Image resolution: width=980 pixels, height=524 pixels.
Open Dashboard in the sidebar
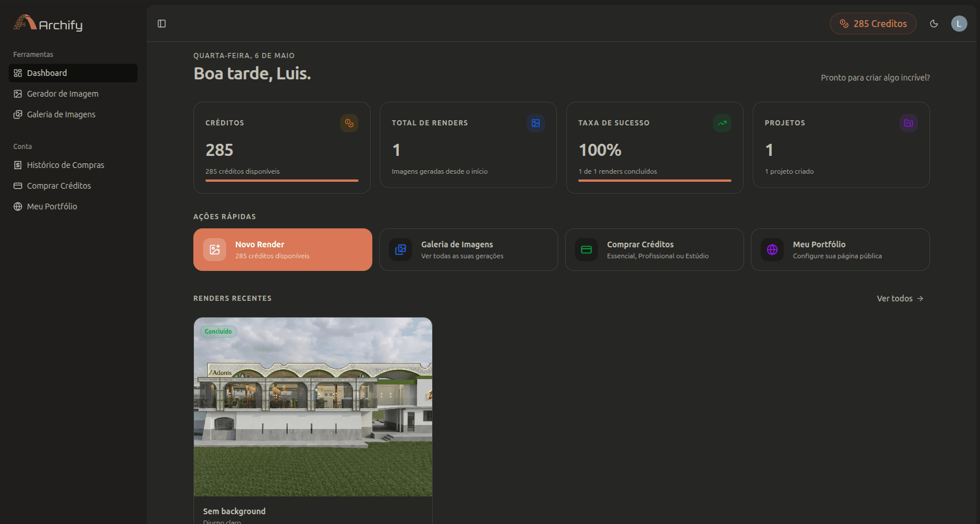point(73,73)
